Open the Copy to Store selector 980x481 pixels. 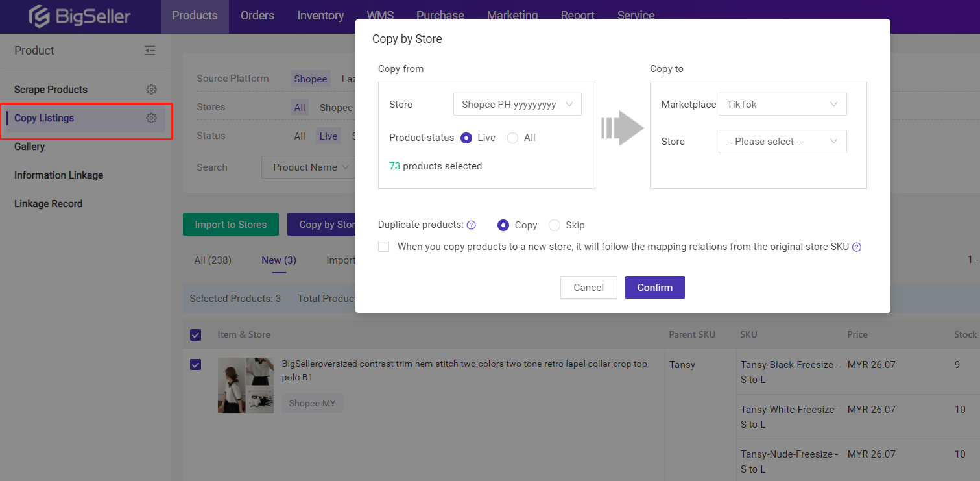coord(782,142)
